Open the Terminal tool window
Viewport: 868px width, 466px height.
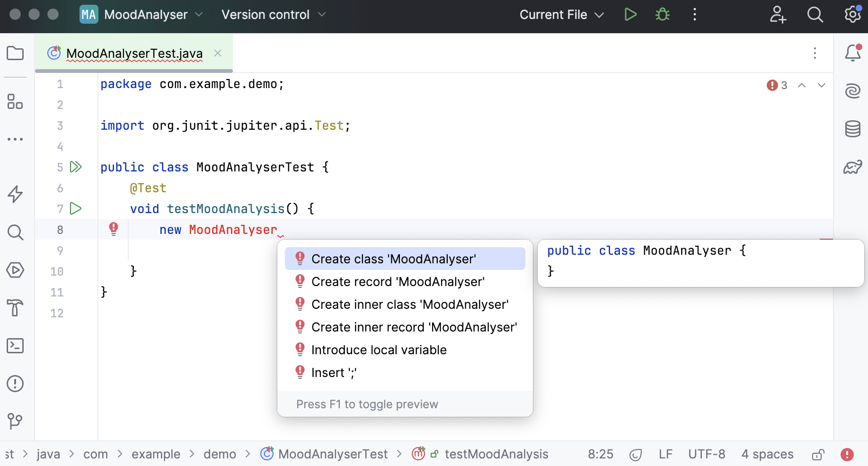click(x=15, y=346)
